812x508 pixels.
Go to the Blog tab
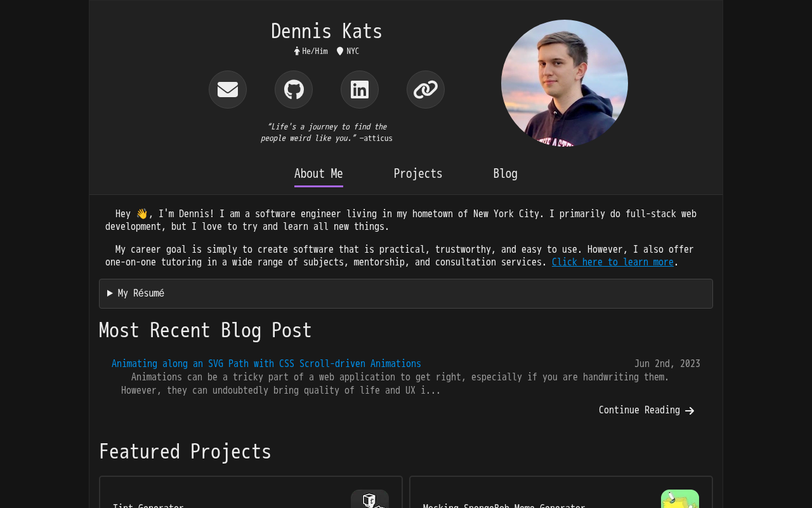(506, 174)
